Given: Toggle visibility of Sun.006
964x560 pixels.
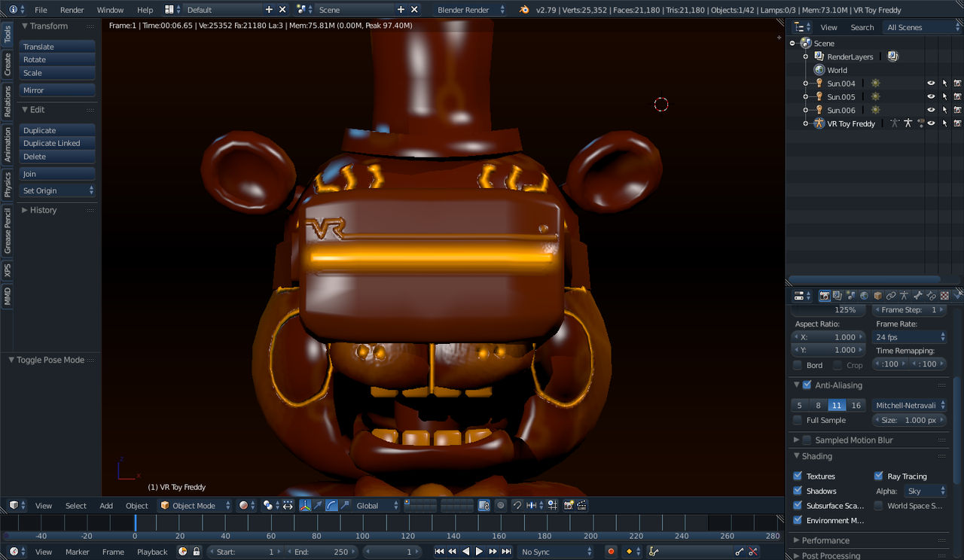Looking at the screenshot, I should tap(931, 110).
